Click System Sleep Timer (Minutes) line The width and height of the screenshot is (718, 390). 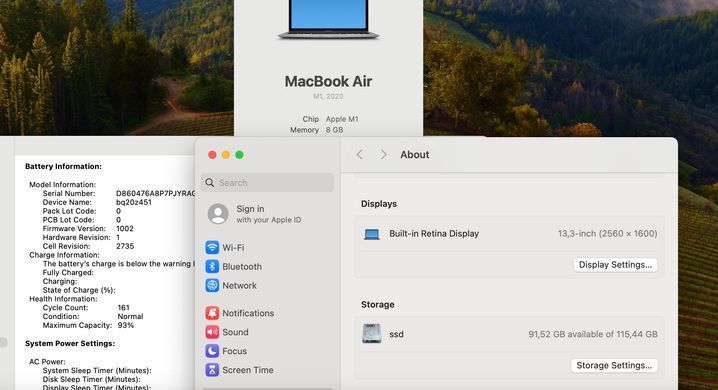point(97,370)
